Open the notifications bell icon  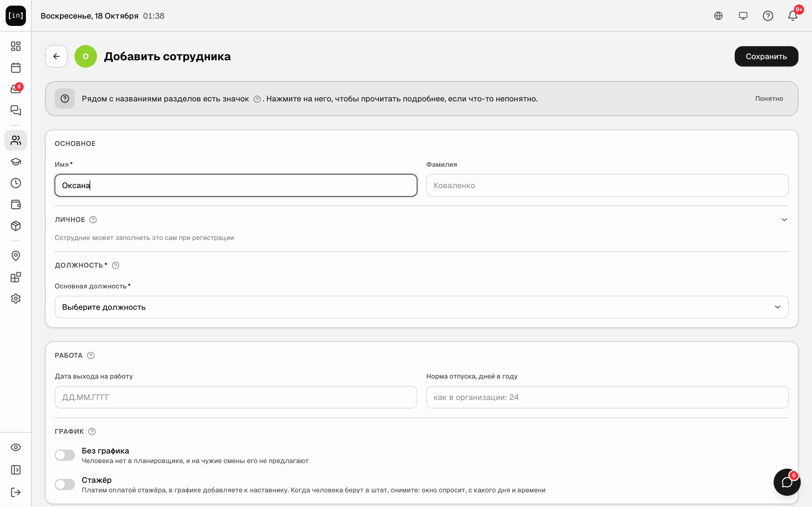click(793, 16)
